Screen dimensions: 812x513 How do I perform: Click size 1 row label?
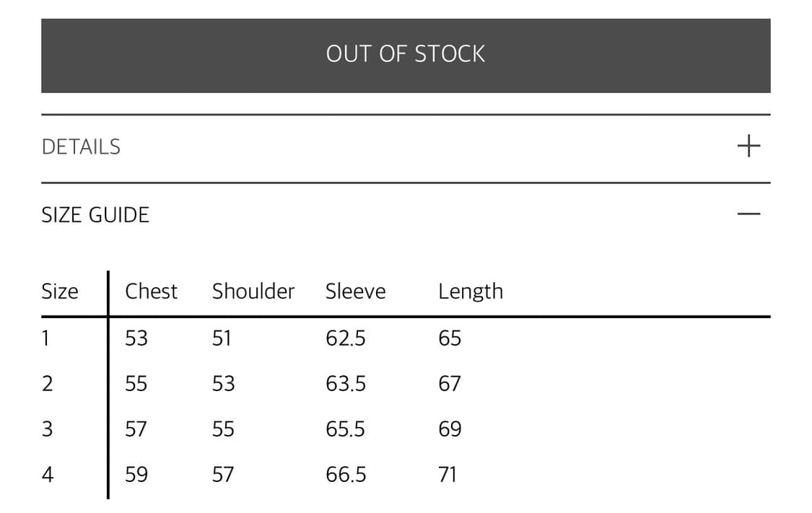pos(45,338)
